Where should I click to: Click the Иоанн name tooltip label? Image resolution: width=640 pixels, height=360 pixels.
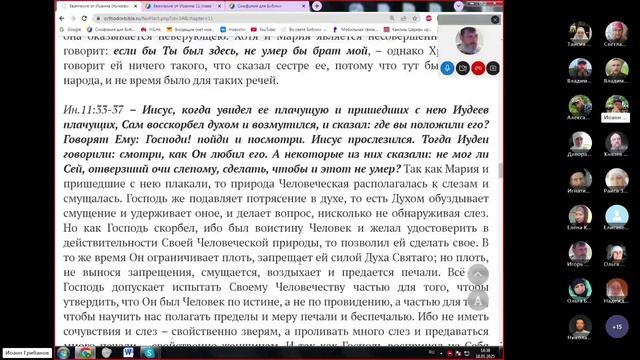click(x=615, y=118)
